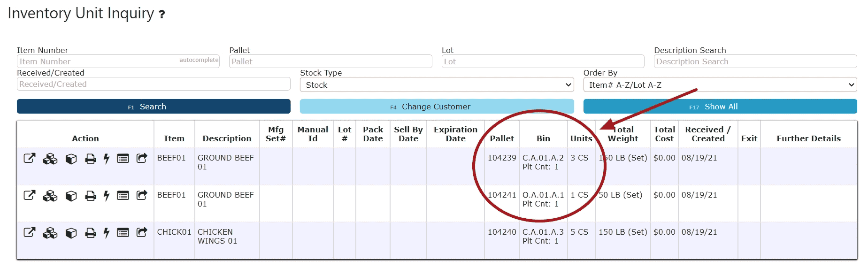Click the Description Search text box
Screen dimensions: 868x268
click(x=755, y=61)
